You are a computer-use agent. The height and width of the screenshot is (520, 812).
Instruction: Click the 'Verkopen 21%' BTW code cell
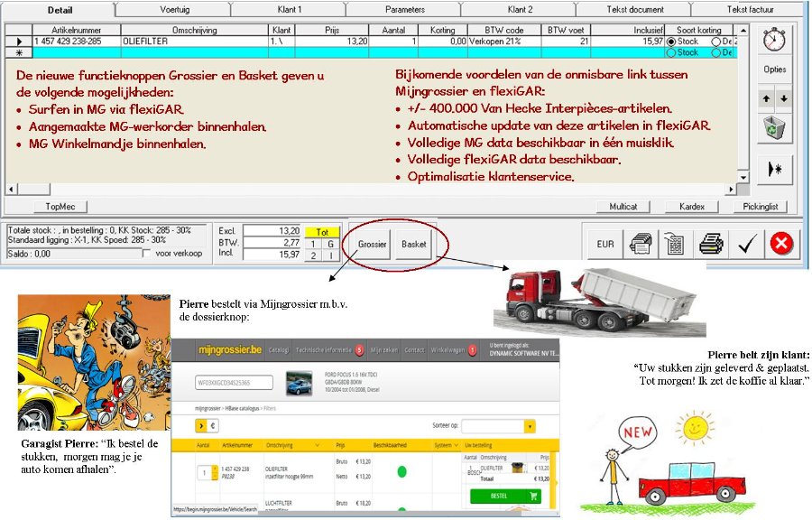pyautogui.click(x=503, y=42)
